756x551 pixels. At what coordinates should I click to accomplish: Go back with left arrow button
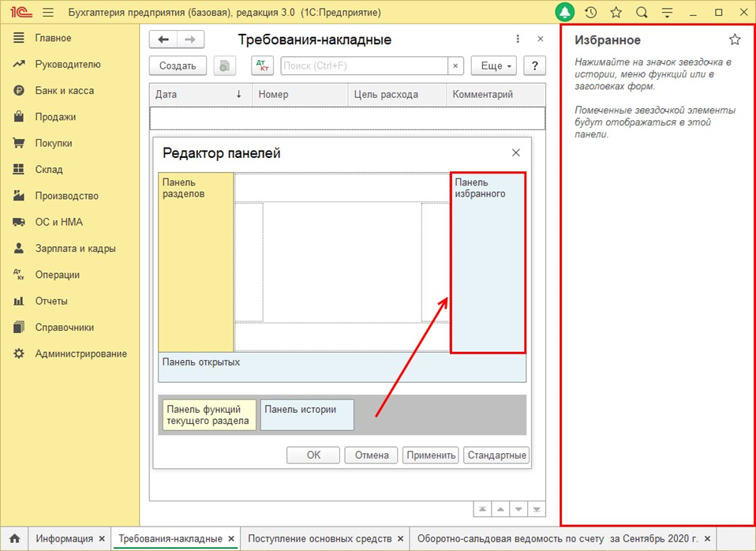pos(163,39)
